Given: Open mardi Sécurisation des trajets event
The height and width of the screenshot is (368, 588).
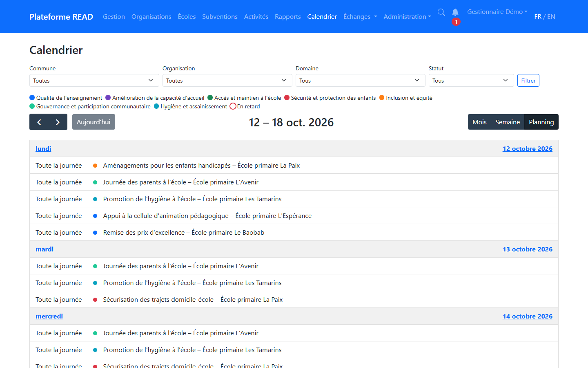Looking at the screenshot, I should click(294, 300).
